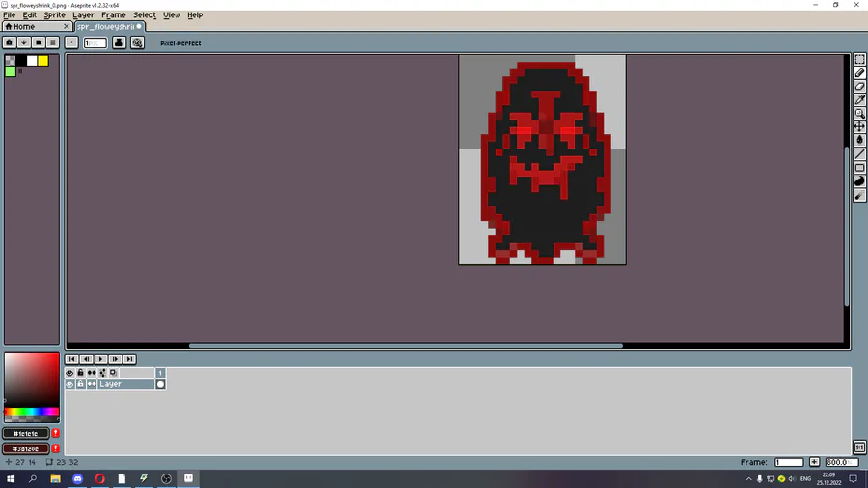Viewport: 868px width, 488px height.
Task: Toggle visibility of all layers in header
Action: pyautogui.click(x=69, y=373)
